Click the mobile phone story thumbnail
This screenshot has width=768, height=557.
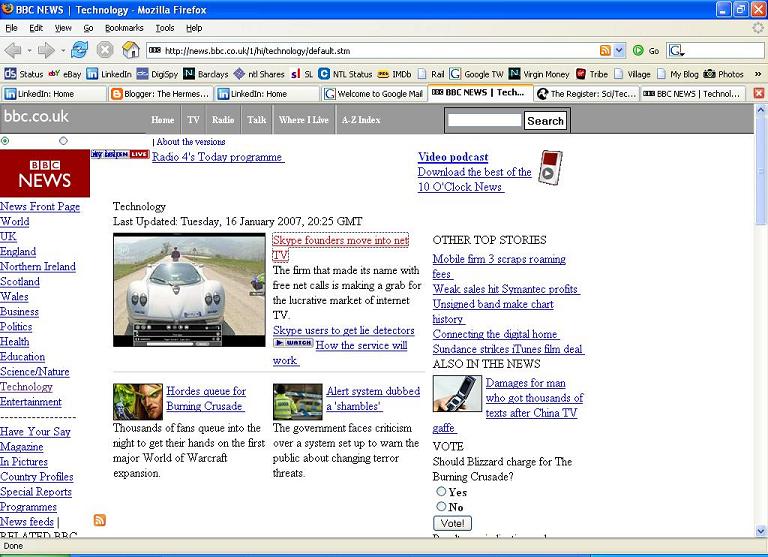[457, 393]
